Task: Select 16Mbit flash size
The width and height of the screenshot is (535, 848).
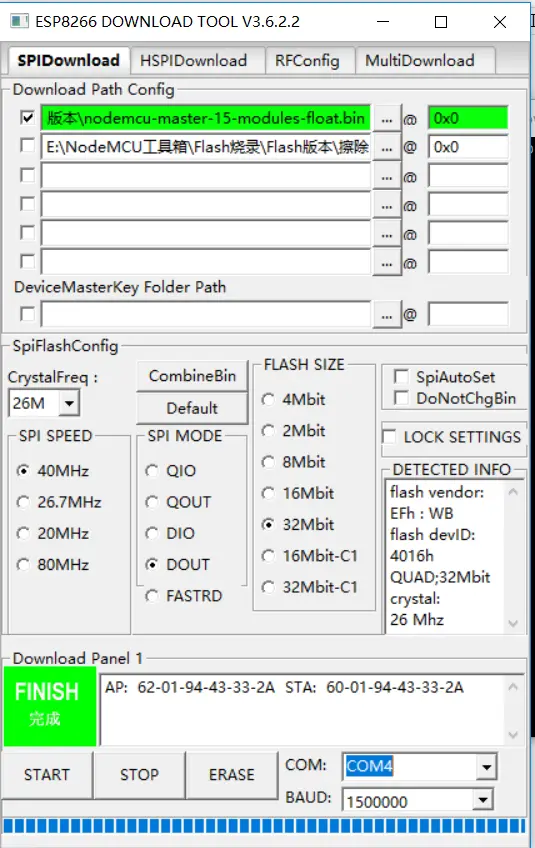Action: [268, 493]
